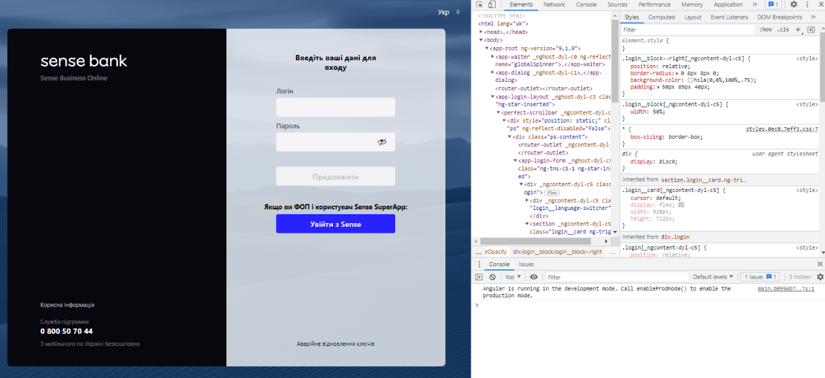Select the Issues drawer tab

[x=526, y=264]
